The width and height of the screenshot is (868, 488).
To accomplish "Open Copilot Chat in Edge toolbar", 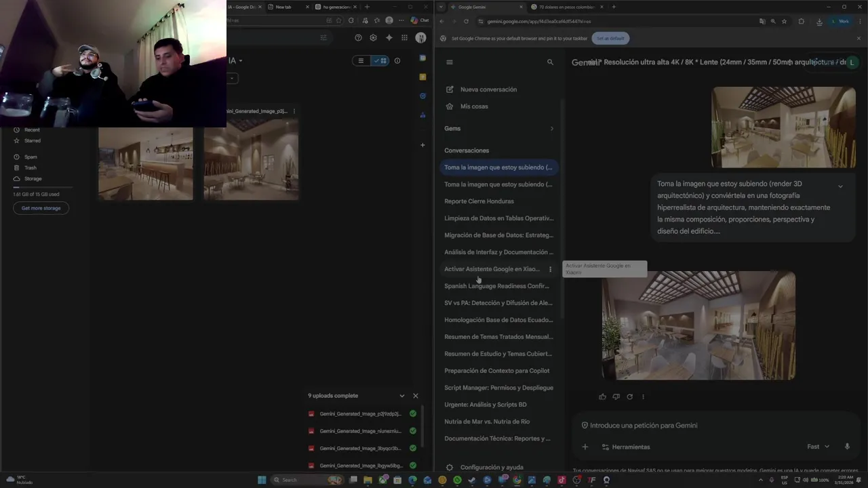I will pyautogui.click(x=420, y=20).
